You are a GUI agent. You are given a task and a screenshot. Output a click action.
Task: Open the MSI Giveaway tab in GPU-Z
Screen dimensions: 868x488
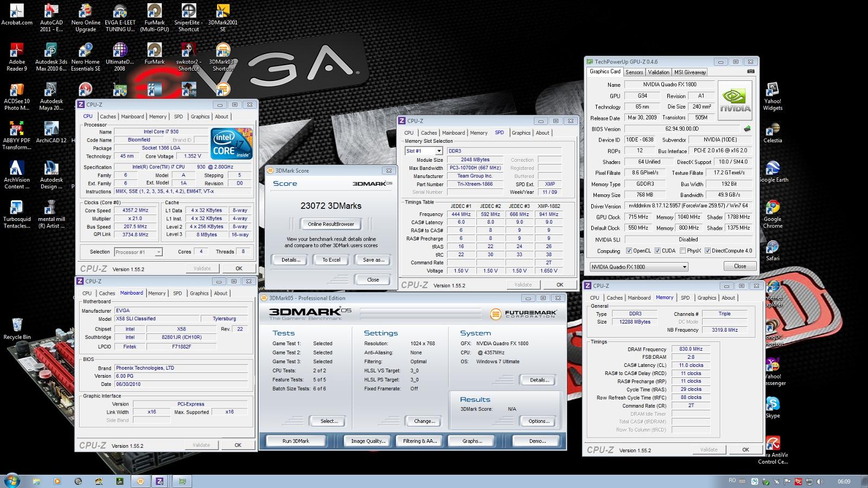(690, 72)
